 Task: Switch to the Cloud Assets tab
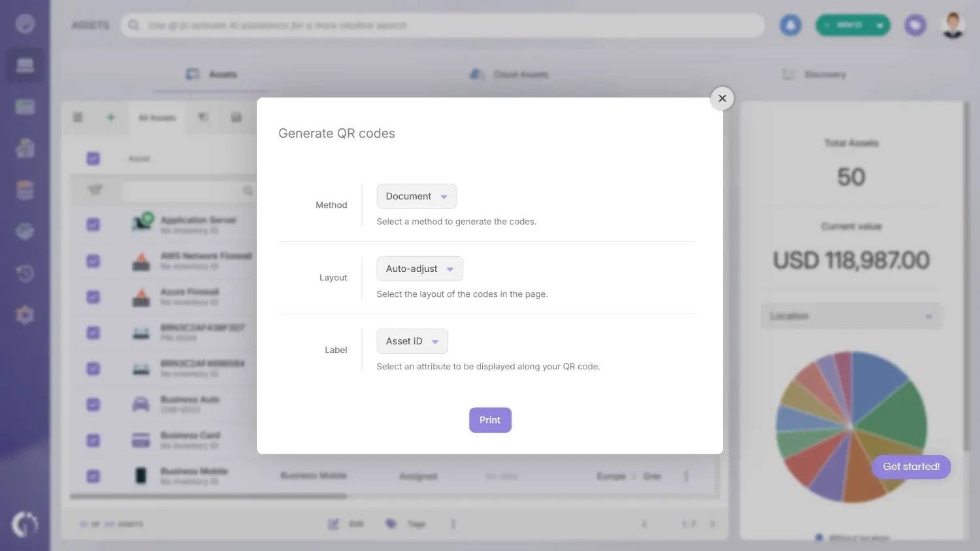point(510,74)
